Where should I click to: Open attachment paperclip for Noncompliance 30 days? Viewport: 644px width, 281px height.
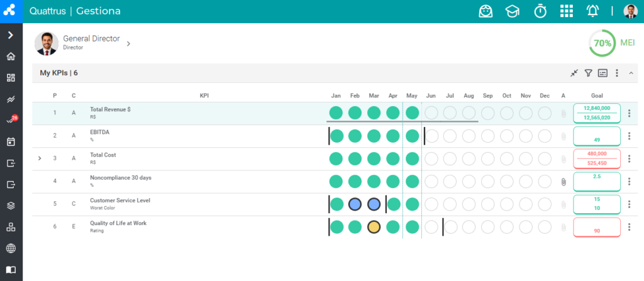pyautogui.click(x=563, y=182)
